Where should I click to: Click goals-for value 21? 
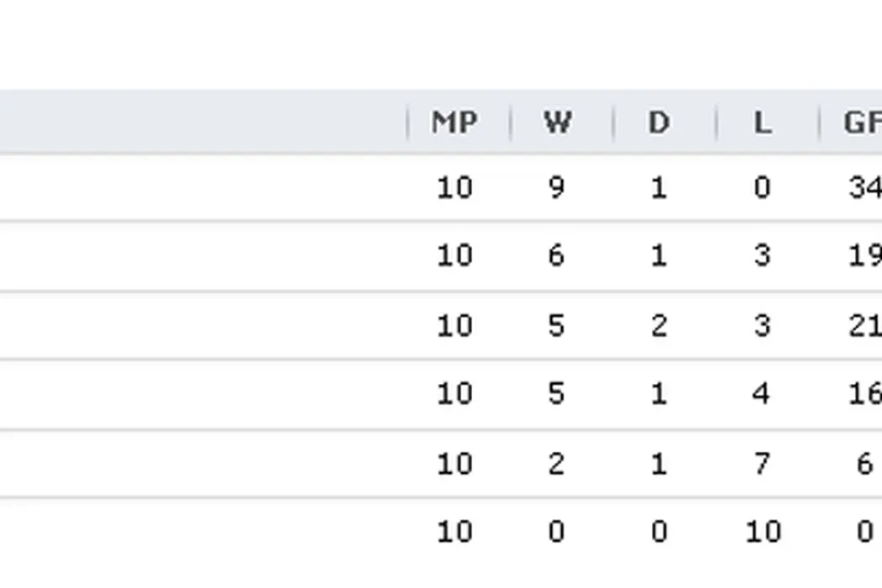coord(864,325)
